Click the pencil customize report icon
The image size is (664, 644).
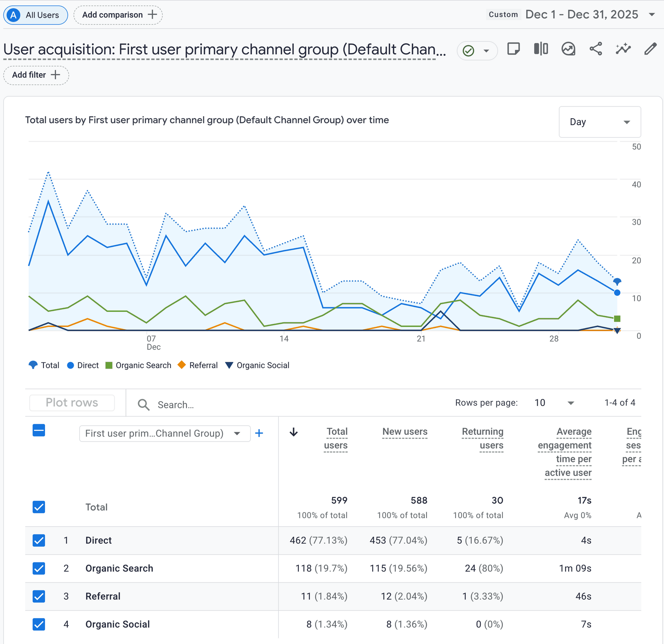pyautogui.click(x=650, y=49)
